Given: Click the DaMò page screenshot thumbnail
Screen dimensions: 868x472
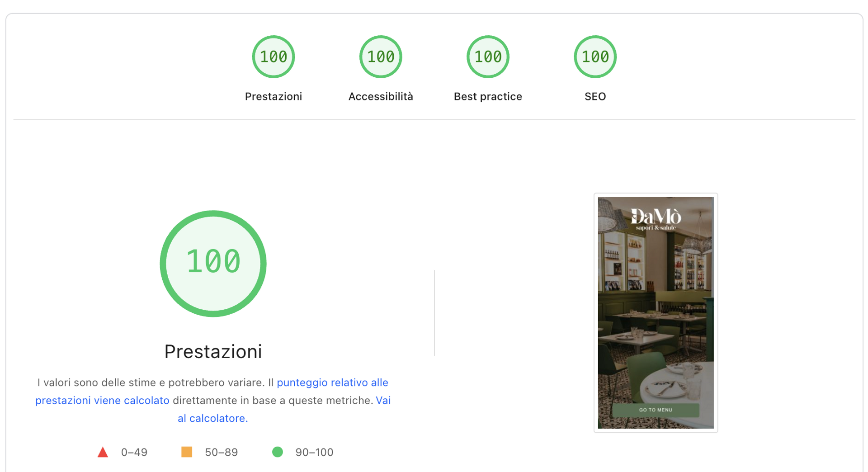Looking at the screenshot, I should (x=656, y=313).
